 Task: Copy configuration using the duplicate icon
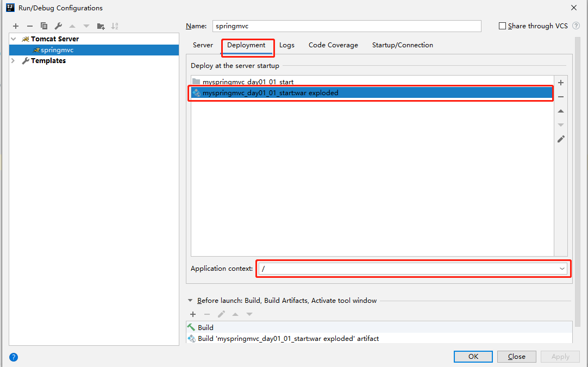pos(44,26)
